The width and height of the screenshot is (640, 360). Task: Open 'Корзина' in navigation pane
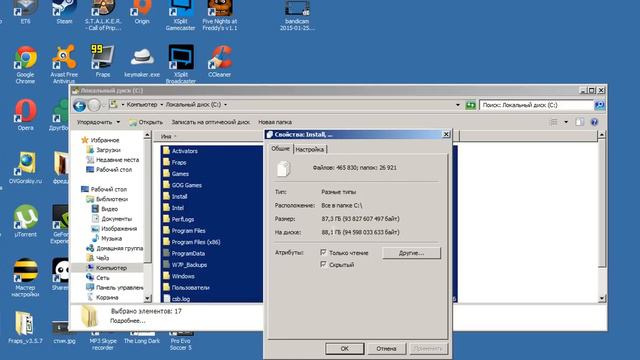point(107,297)
